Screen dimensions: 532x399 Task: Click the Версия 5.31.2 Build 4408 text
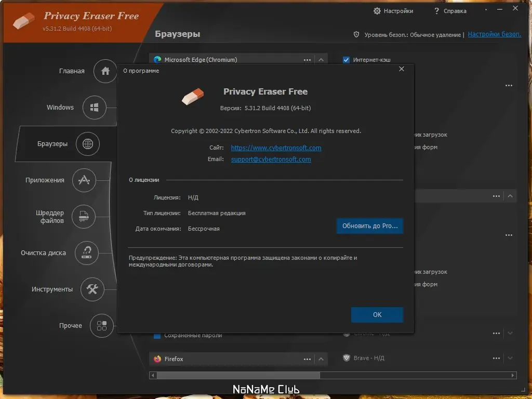265,108
